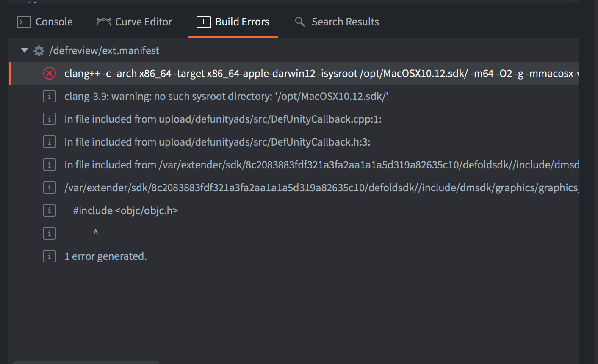The height and width of the screenshot is (364, 598).
Task: Select the DefUnityCallback.cpp include line
Action: click(x=212, y=119)
